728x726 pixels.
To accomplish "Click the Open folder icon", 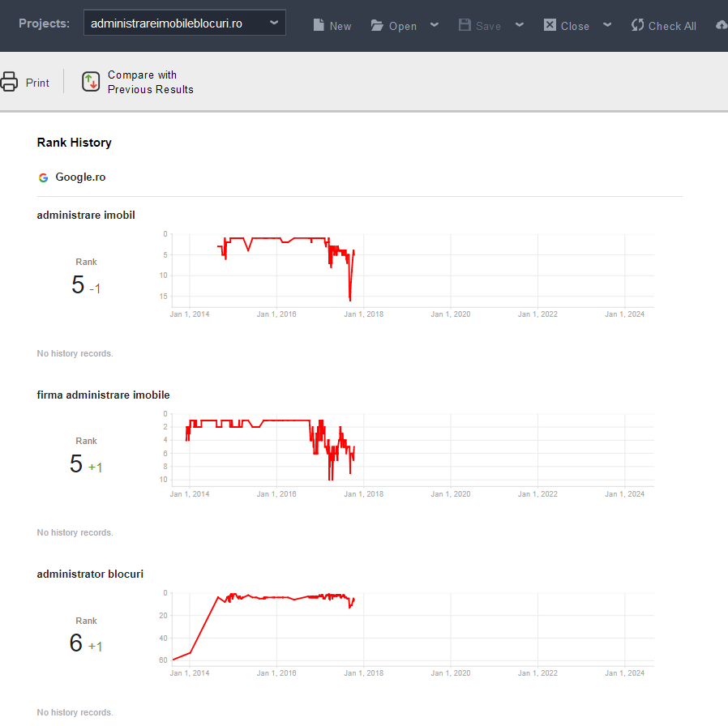I will pos(378,25).
